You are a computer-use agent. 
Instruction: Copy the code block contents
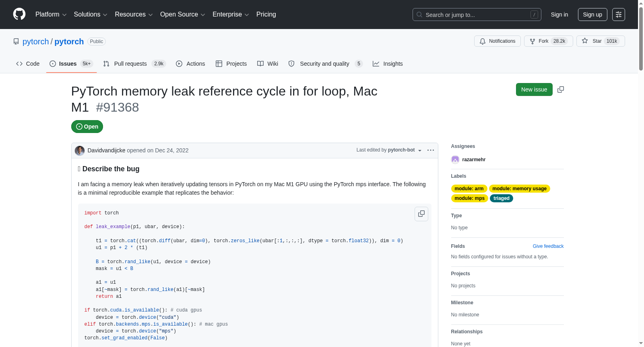click(421, 214)
